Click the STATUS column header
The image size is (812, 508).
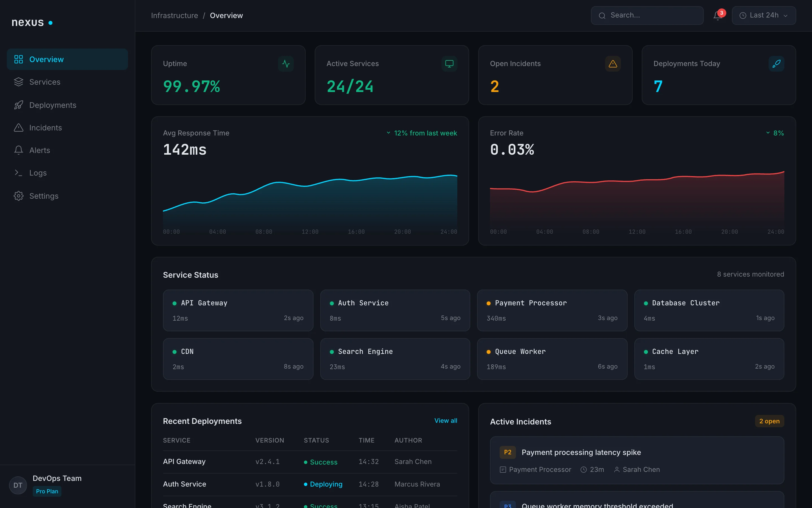pos(316,440)
